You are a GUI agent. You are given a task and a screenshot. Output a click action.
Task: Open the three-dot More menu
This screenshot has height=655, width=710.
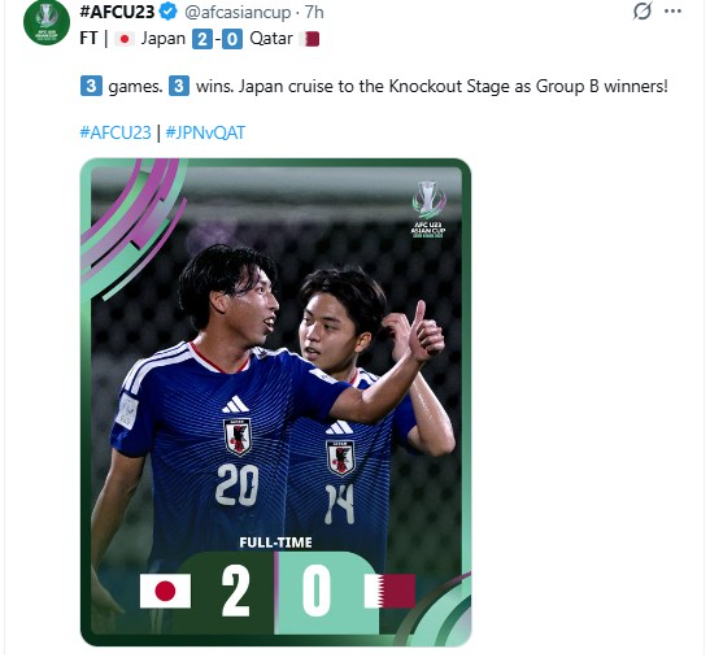point(673,12)
